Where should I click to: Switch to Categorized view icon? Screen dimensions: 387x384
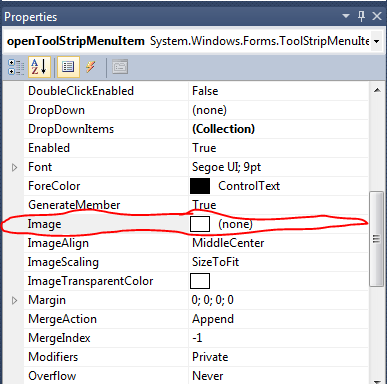(16, 67)
